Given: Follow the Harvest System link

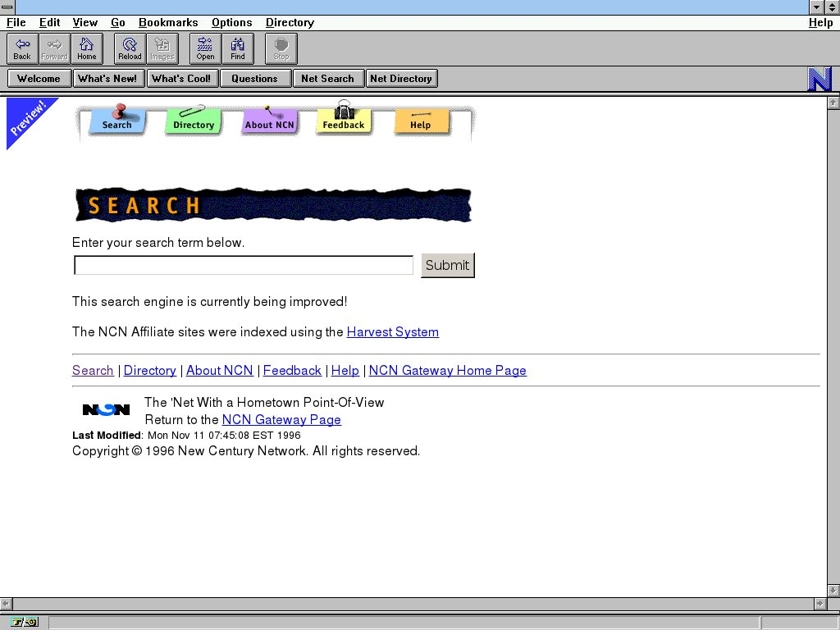Looking at the screenshot, I should [392, 332].
